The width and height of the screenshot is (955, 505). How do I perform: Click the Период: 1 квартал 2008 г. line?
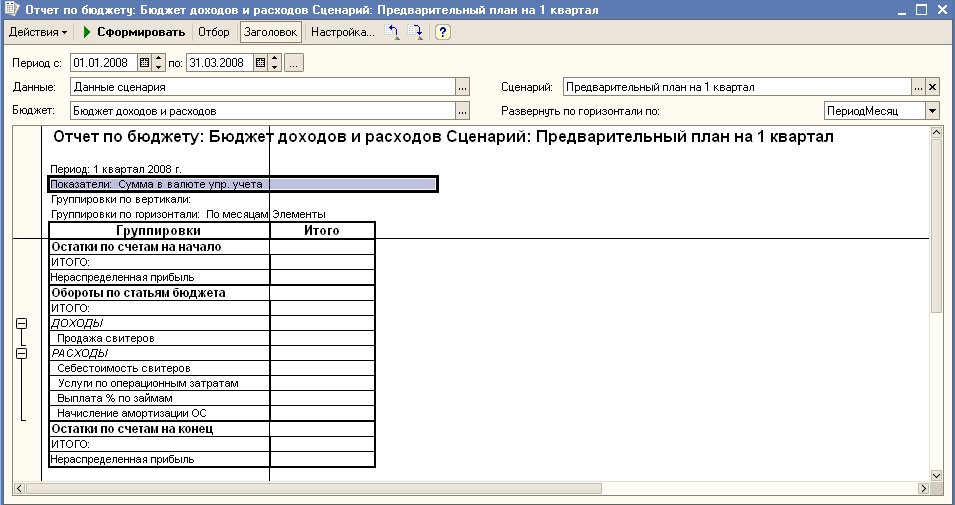(116, 169)
